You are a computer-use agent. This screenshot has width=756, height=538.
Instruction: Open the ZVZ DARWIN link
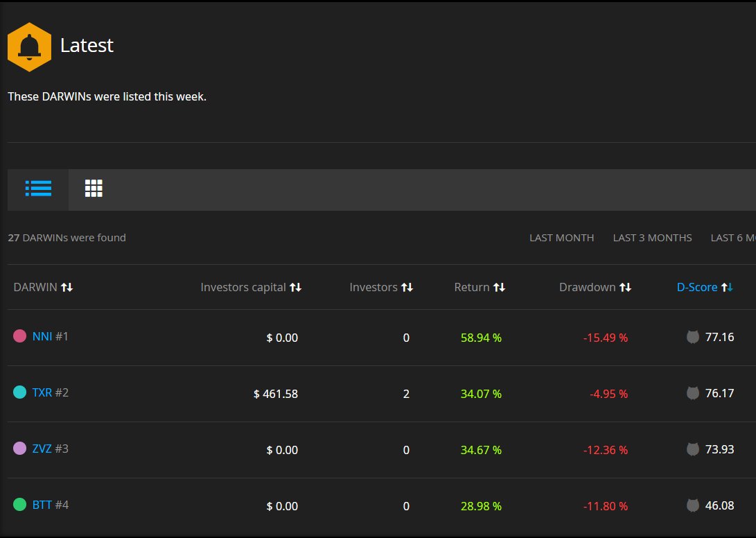[x=42, y=449]
